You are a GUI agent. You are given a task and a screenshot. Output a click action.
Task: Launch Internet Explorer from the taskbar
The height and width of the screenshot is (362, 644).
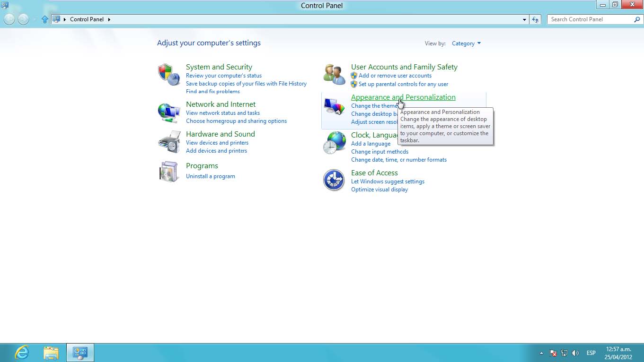click(22, 353)
